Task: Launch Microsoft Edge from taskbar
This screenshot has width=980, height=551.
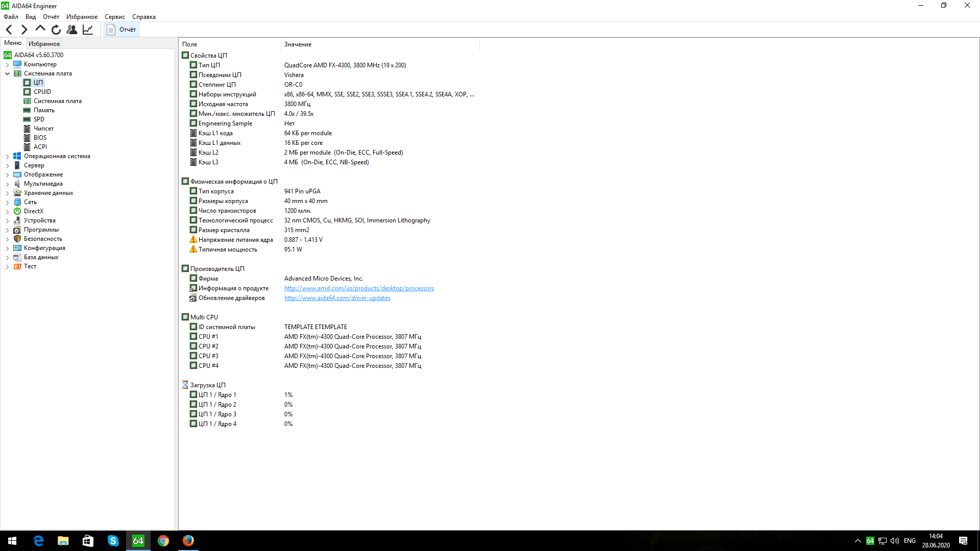Action: 38,541
